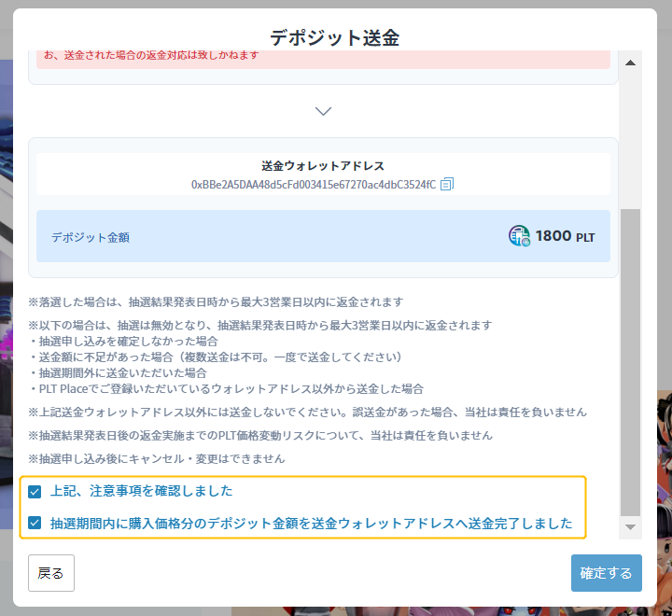Toggle the 上記、注意事項を確認しました checkbox
Viewport: 672px width, 616px height.
[x=35, y=491]
